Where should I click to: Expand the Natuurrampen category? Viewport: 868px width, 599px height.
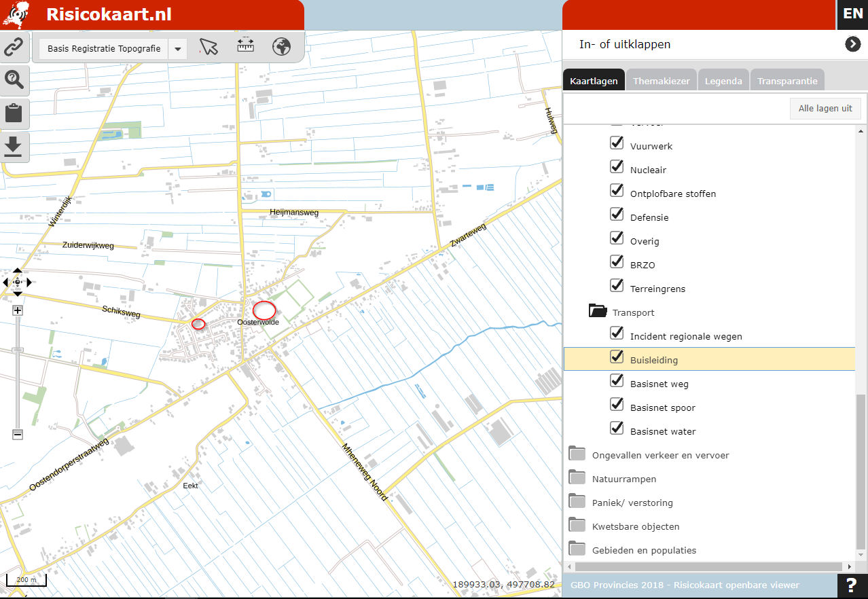point(577,478)
